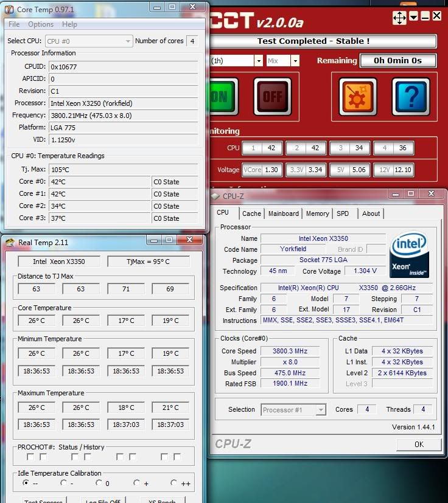
Task: Click the Bus Speed value 475.0 MHz
Action: tap(290, 373)
